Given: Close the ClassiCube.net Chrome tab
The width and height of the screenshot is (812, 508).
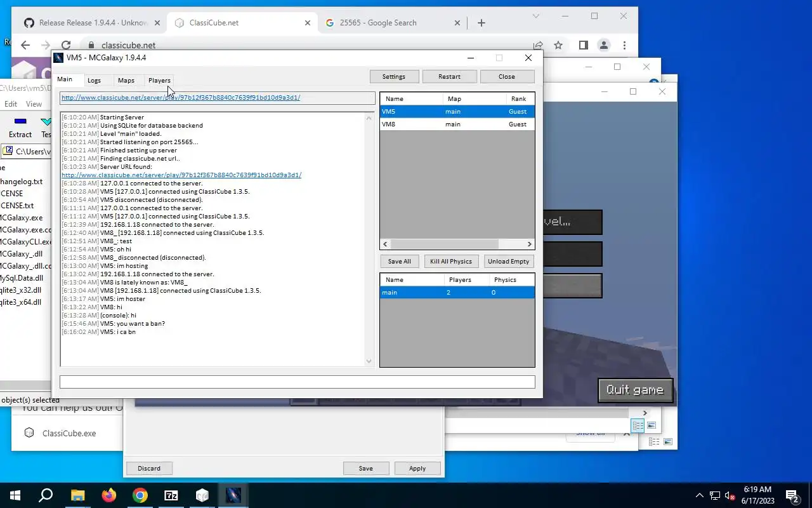Looking at the screenshot, I should pos(308,23).
